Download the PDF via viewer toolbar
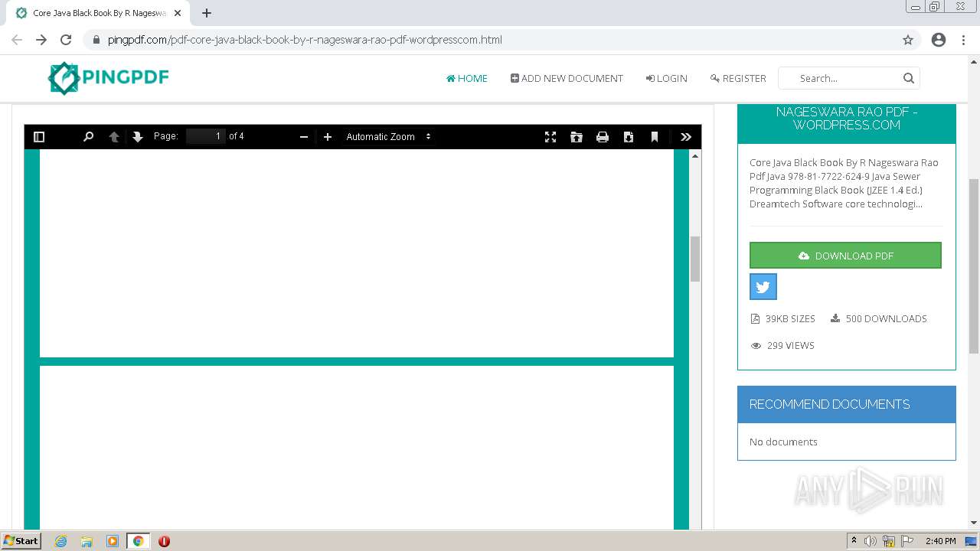980x551 pixels. pos(629,137)
